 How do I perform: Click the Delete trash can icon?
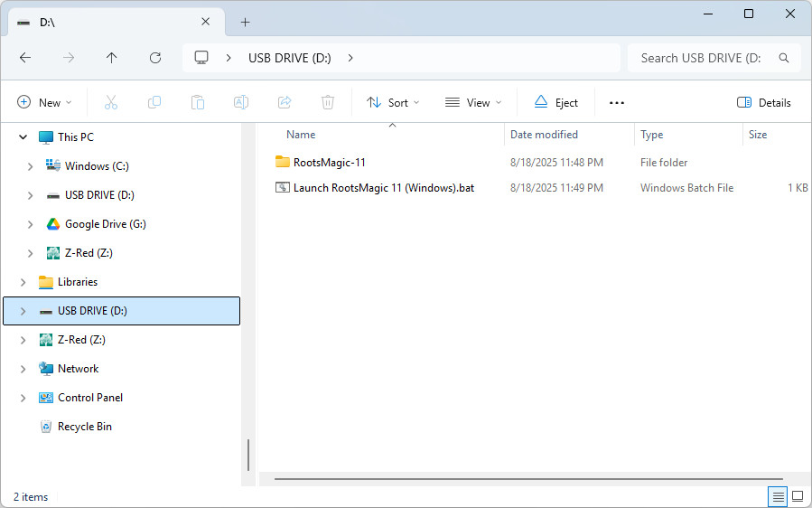(x=328, y=103)
